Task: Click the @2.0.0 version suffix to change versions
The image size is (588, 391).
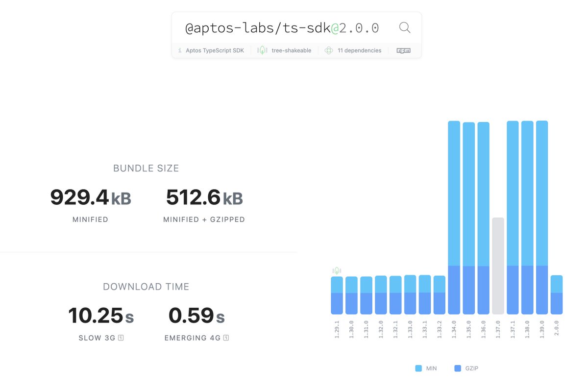Action: click(354, 27)
